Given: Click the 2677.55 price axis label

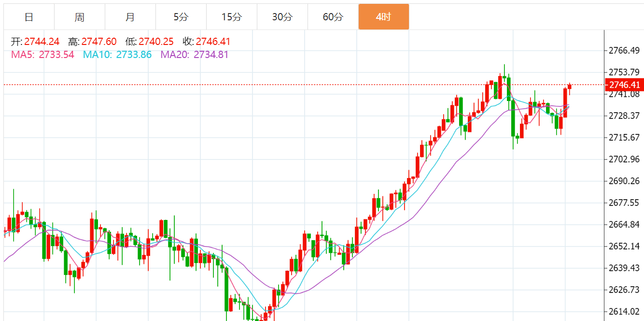Looking at the screenshot, I should [624, 203].
